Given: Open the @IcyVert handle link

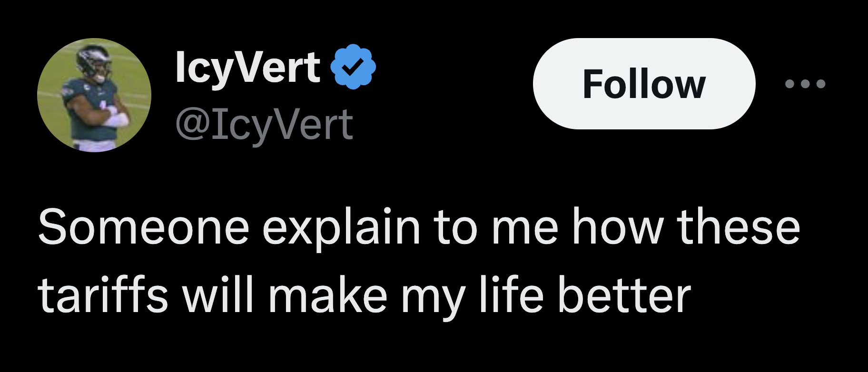Looking at the screenshot, I should tap(265, 125).
